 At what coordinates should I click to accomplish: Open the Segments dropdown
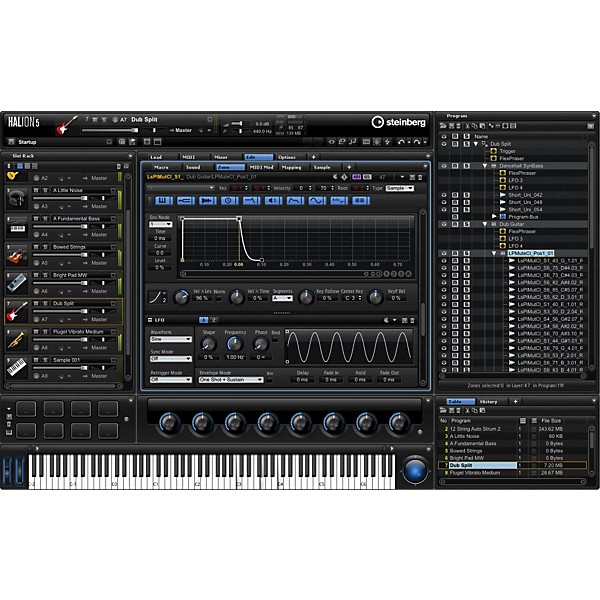click(x=282, y=298)
